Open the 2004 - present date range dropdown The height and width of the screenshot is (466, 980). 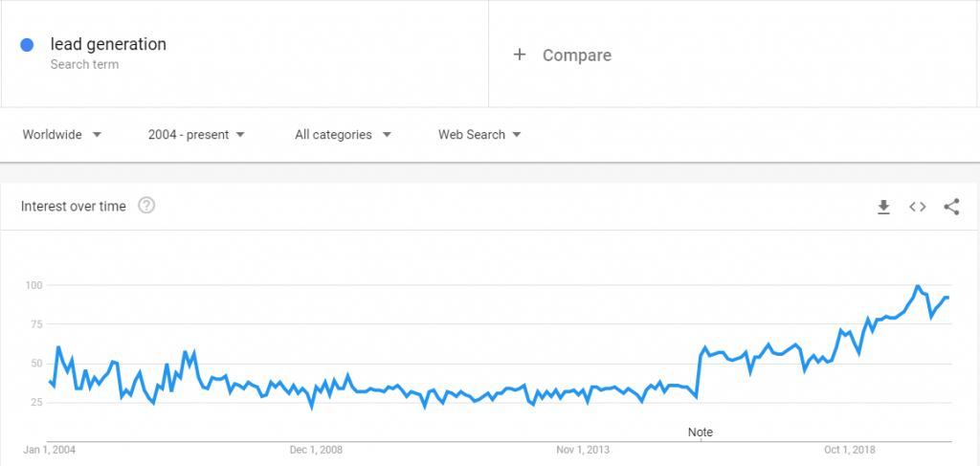(x=196, y=134)
